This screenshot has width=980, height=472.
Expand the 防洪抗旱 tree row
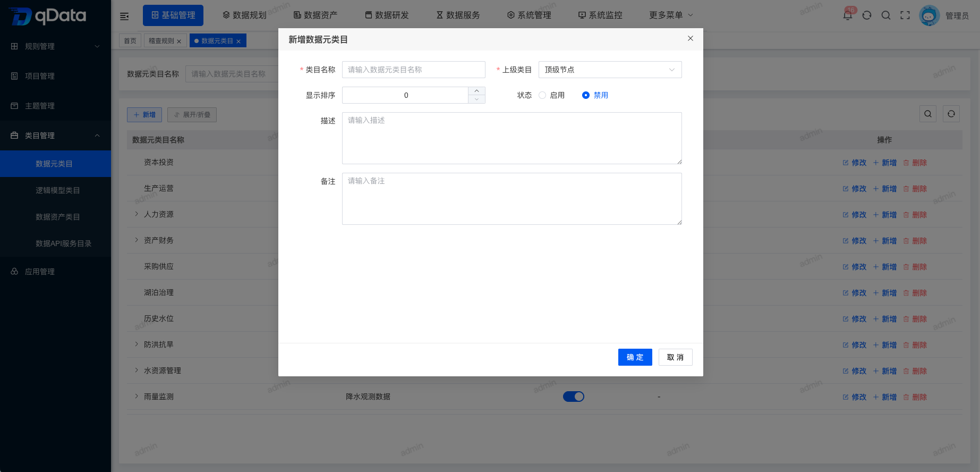[x=137, y=344]
